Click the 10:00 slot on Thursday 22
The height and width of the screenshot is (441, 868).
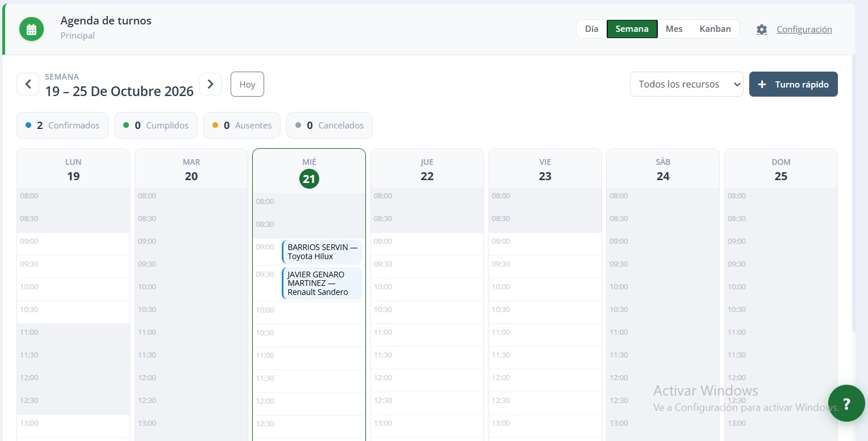[427, 290]
